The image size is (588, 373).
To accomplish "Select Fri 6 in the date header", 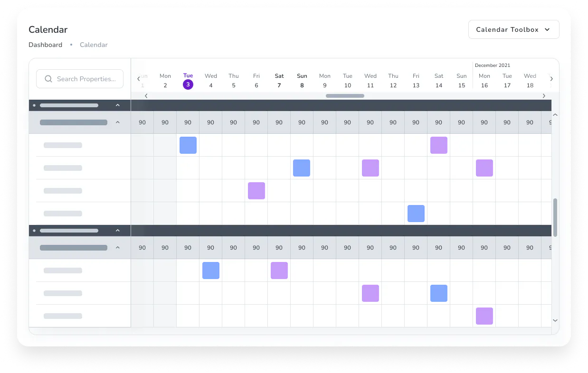I will 256,81.
